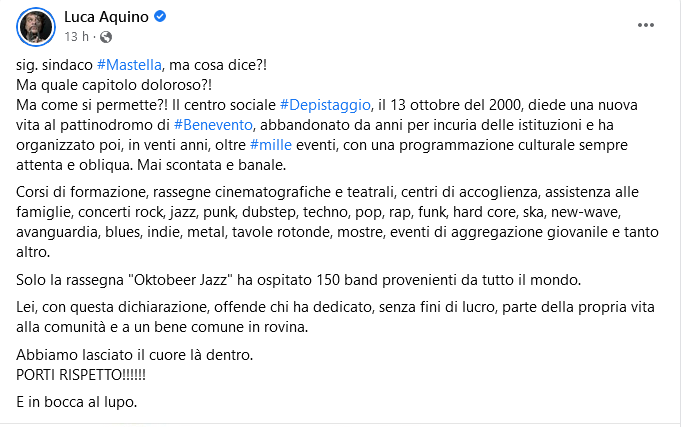Click the words "sig. sindaco" in the opening line
This screenshot has height=427, width=681.
[54, 65]
